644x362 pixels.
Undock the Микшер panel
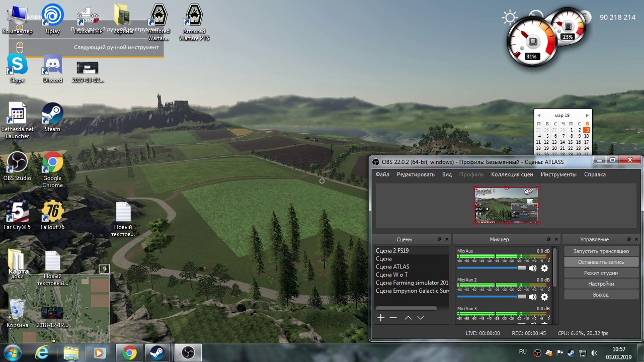tap(549, 239)
